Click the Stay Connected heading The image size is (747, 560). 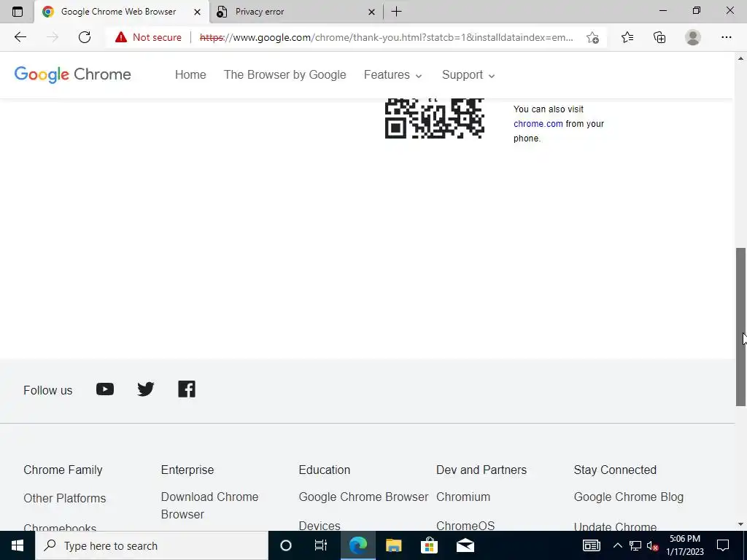point(615,470)
